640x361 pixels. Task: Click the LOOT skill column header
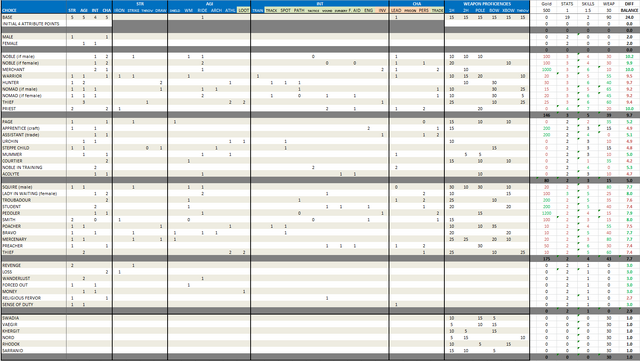click(x=244, y=10)
